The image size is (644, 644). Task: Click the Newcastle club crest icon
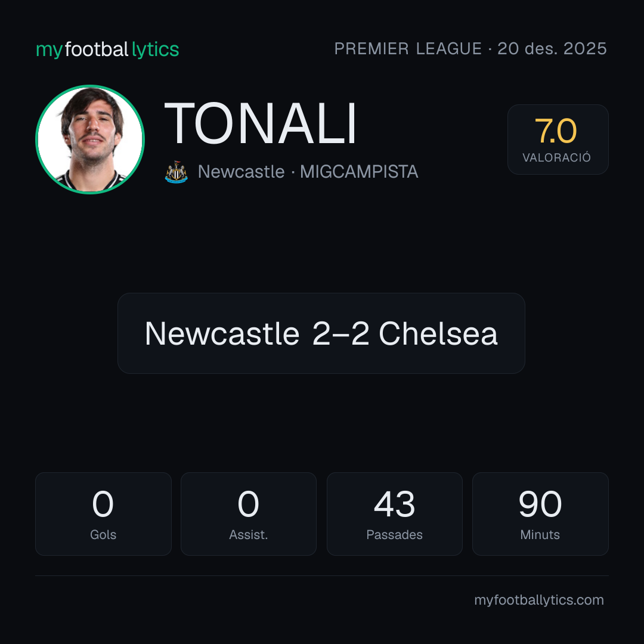pyautogui.click(x=176, y=172)
